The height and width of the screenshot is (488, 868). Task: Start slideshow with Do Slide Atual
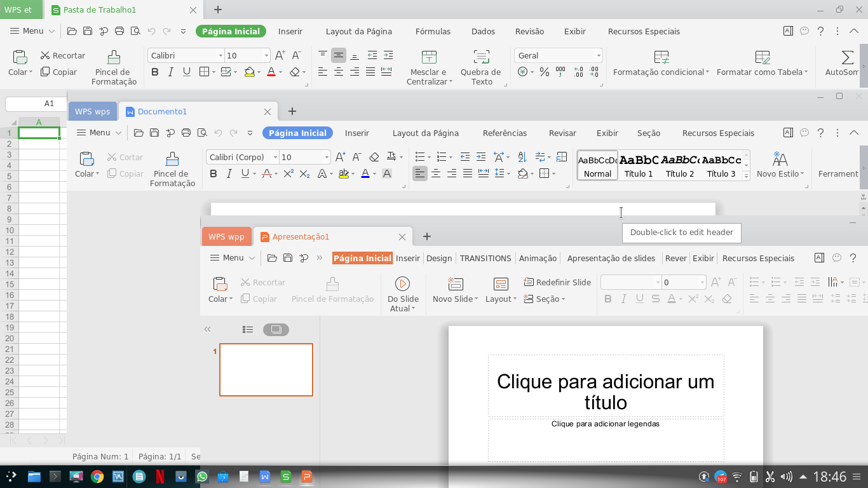pyautogui.click(x=403, y=295)
